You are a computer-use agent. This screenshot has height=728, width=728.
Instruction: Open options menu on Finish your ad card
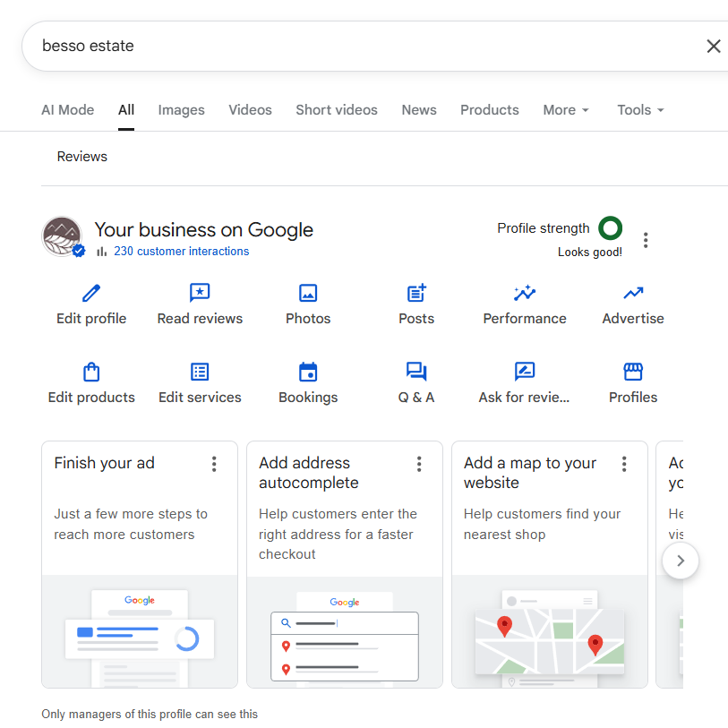(214, 464)
